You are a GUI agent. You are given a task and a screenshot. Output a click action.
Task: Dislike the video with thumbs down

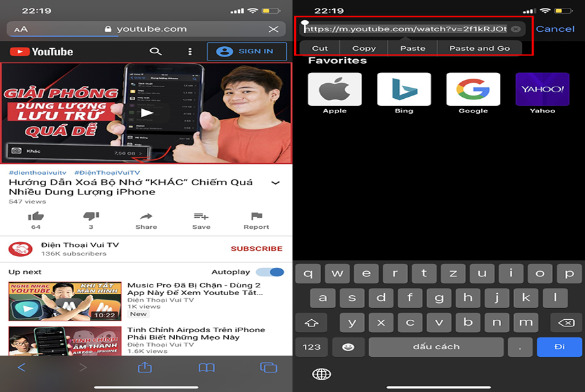[x=91, y=216]
